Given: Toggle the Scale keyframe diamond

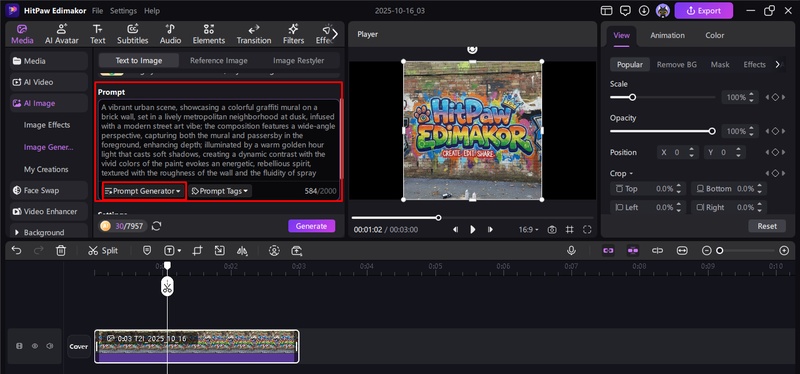Looking at the screenshot, I should pyautogui.click(x=775, y=97).
